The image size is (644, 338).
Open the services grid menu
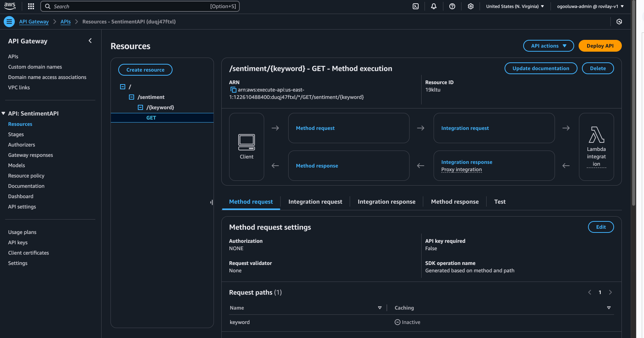pyautogui.click(x=31, y=6)
